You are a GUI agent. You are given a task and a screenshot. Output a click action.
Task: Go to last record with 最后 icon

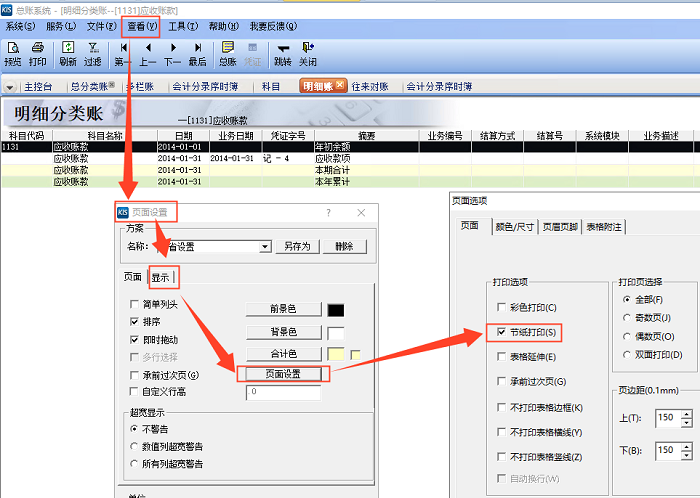coord(197,53)
